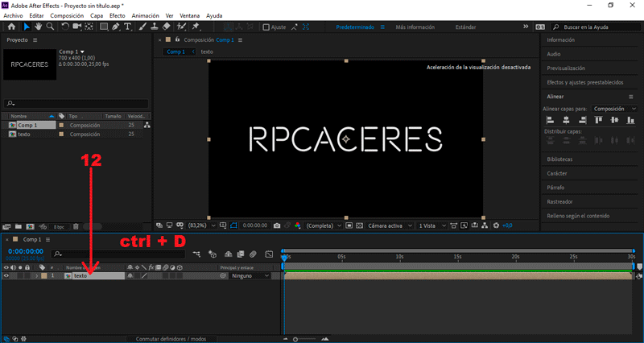Image resolution: width=644 pixels, height=343 pixels.
Task: Select the Pen tool
Action: [115, 27]
